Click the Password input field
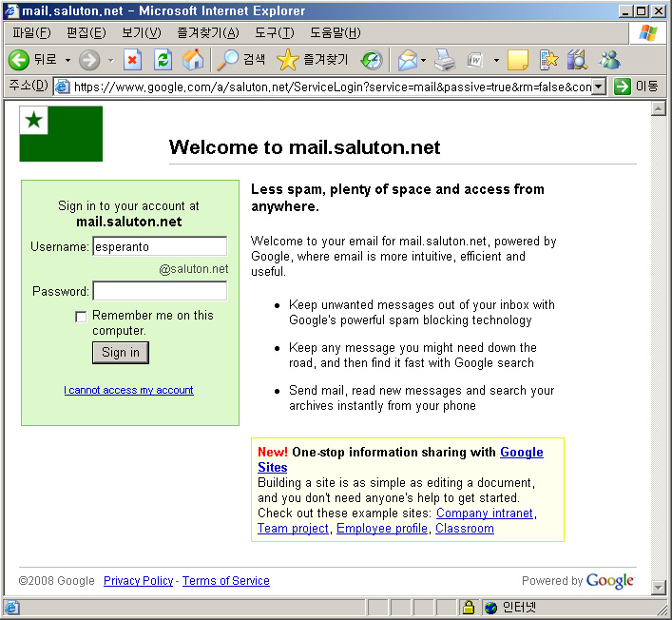This screenshot has width=672, height=620. (160, 291)
